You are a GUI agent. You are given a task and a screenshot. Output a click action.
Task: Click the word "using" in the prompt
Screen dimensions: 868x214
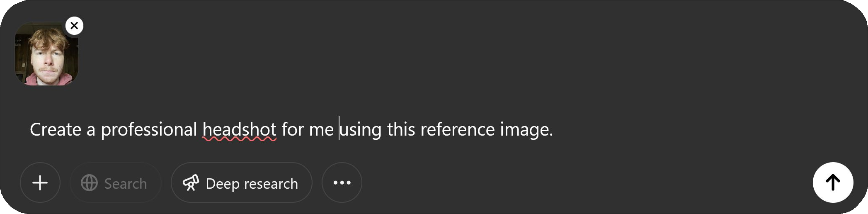(x=361, y=130)
